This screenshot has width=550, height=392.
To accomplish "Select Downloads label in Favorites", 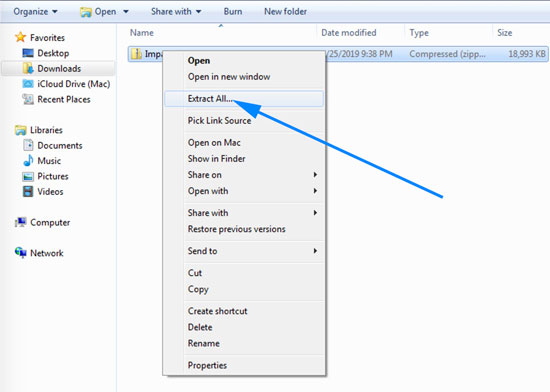I will (59, 69).
